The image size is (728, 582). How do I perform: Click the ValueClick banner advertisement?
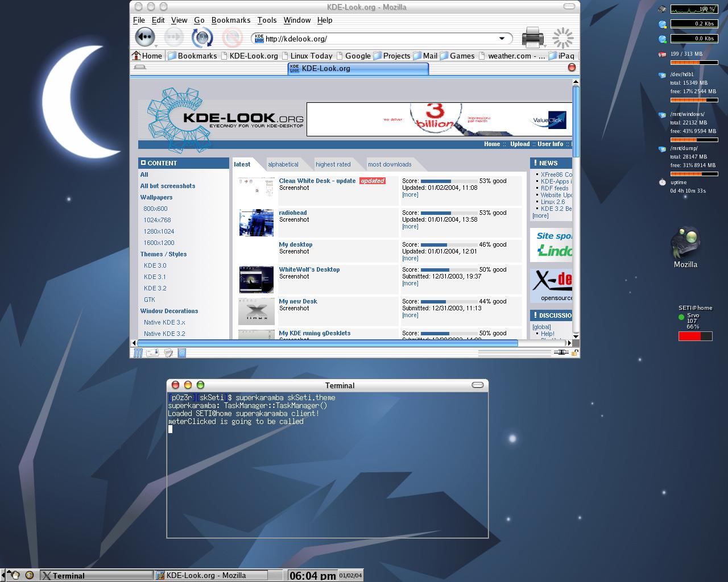coord(439,119)
